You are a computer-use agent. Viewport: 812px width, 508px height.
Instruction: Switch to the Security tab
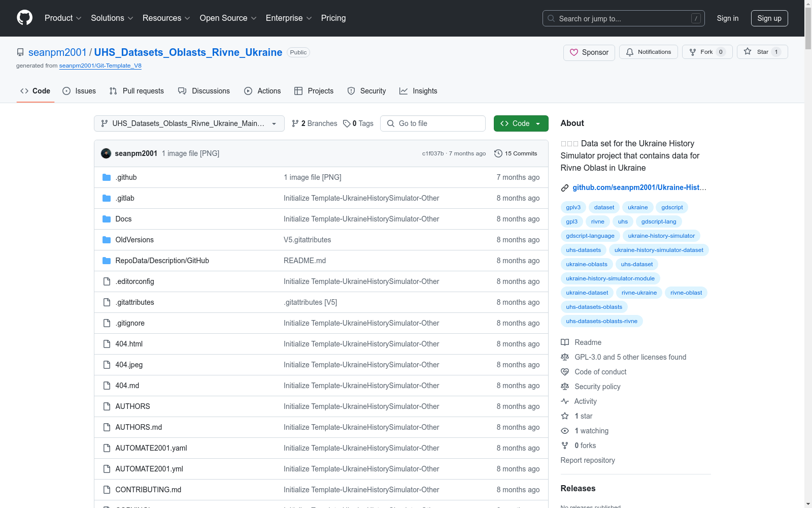point(367,91)
